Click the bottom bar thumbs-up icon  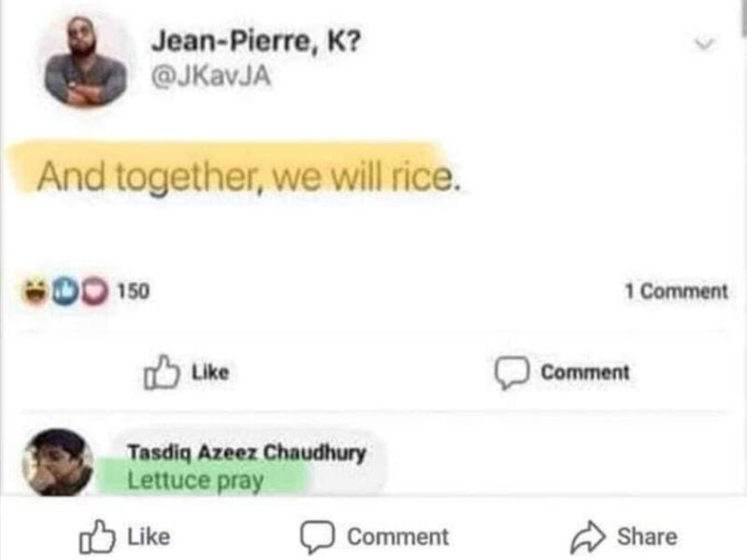click(x=98, y=537)
